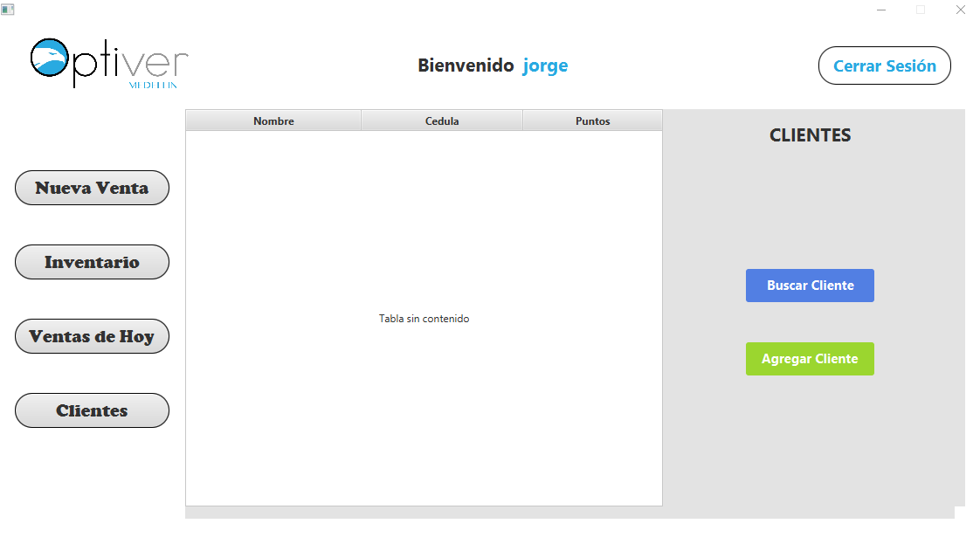This screenshot has width=980, height=544.
Task: Click the small application icon top-left corner
Action: click(x=9, y=9)
